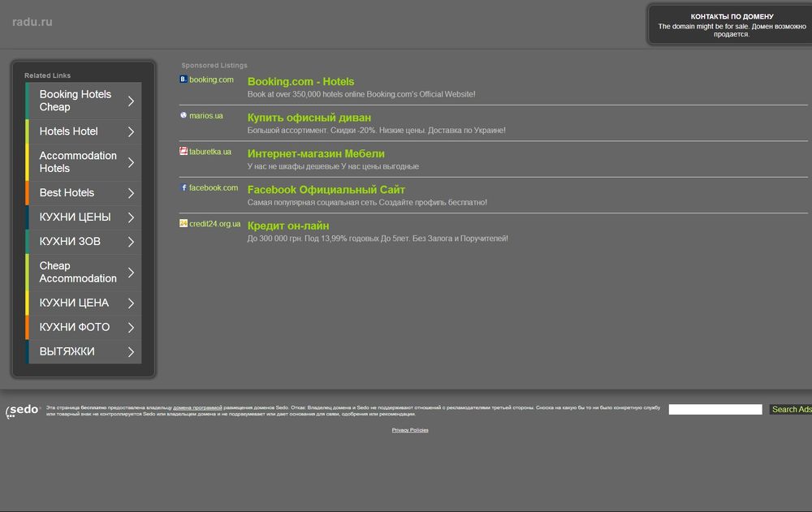The image size is (812, 512).
Task: Open КОНТАКТЫ ПО ДОМЕНУ domain sale box
Action: [732, 25]
